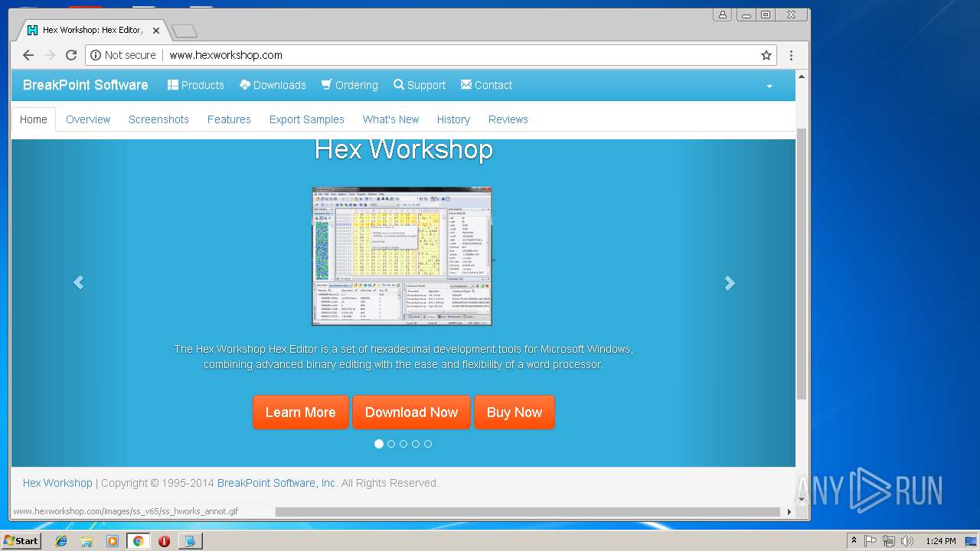This screenshot has height=551, width=980.
Task: Open the Ordering menu
Action: [350, 85]
